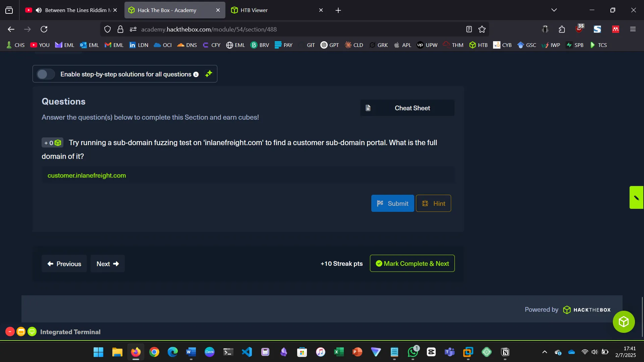Expand hidden icons in the system tray
The height and width of the screenshot is (362, 644).
[x=544, y=352]
